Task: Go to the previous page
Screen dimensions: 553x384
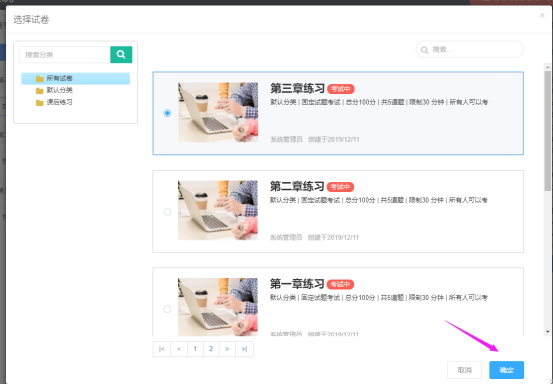Action: 179,349
